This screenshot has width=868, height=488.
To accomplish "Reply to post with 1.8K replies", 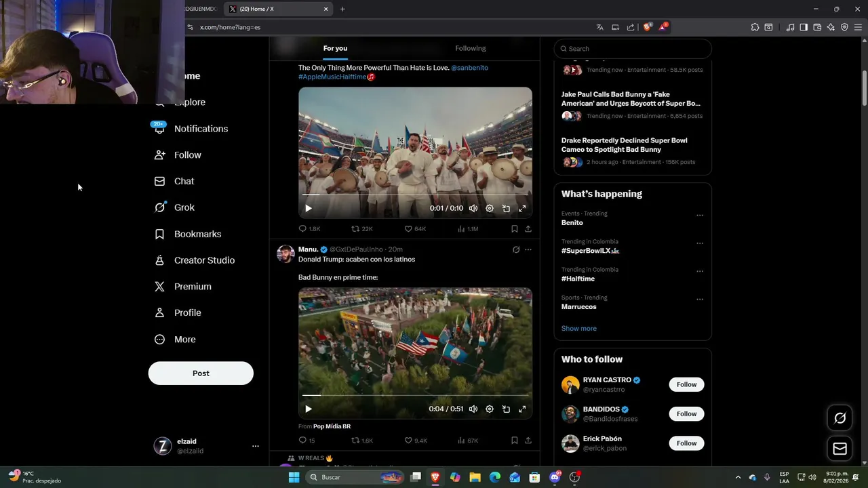I will (x=309, y=229).
